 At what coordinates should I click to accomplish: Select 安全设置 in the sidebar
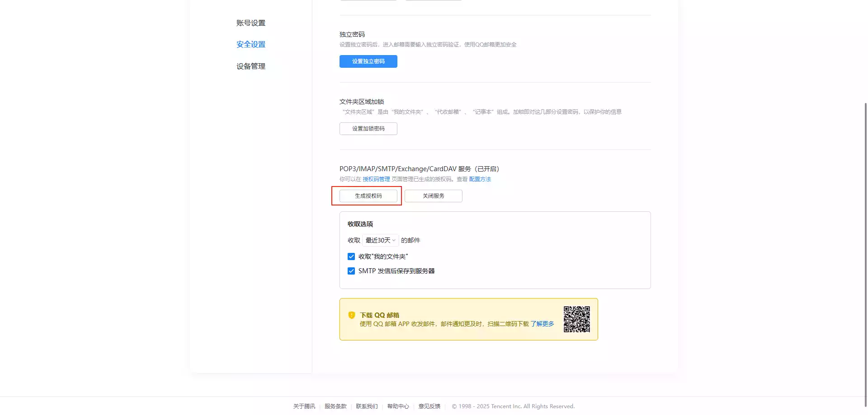click(x=251, y=44)
